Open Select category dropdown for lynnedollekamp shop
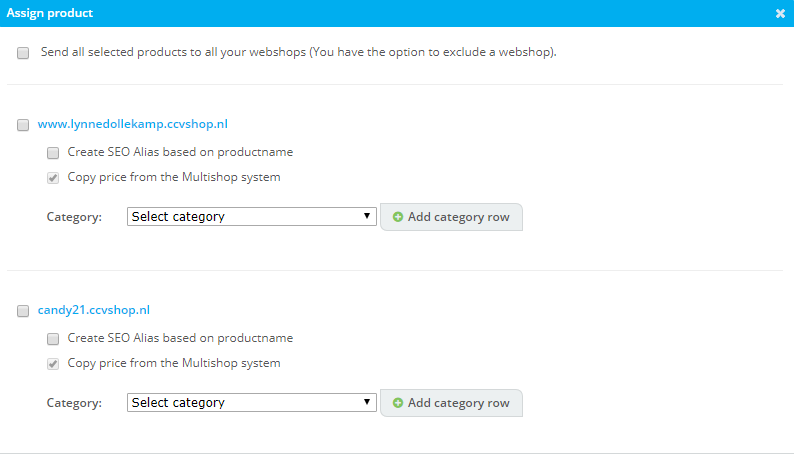Image resolution: width=794 pixels, height=456 pixels. 251,217
